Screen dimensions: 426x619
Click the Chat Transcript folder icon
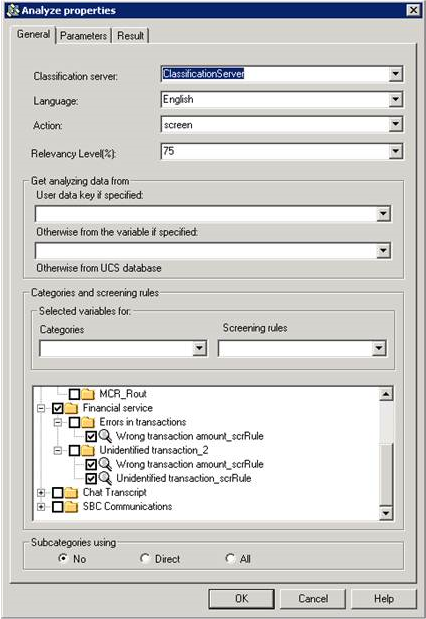pos(71,492)
